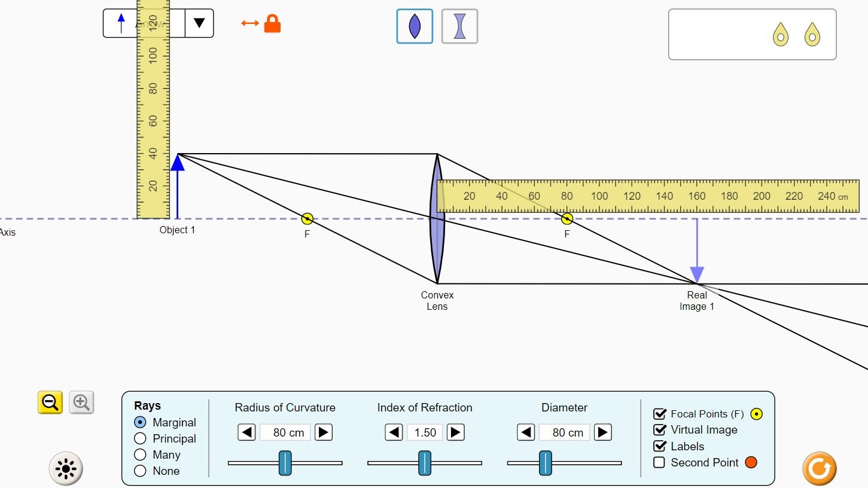Screen dimensions: 868x488
Task: Decrease Radius of Curvature with left arrow
Action: click(x=246, y=432)
